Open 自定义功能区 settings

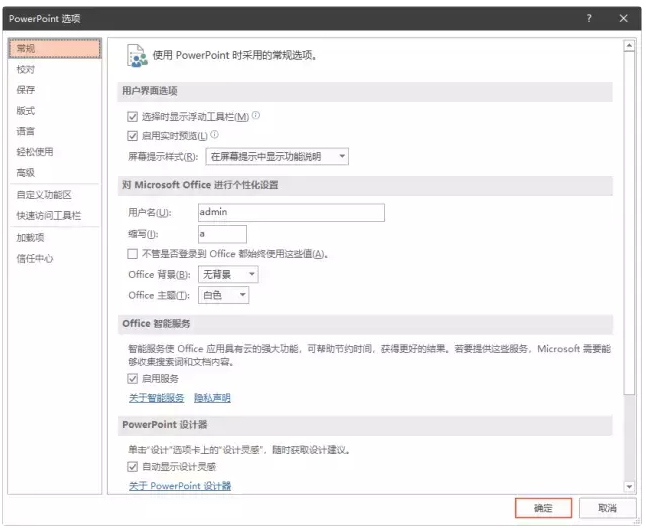tap(54, 195)
